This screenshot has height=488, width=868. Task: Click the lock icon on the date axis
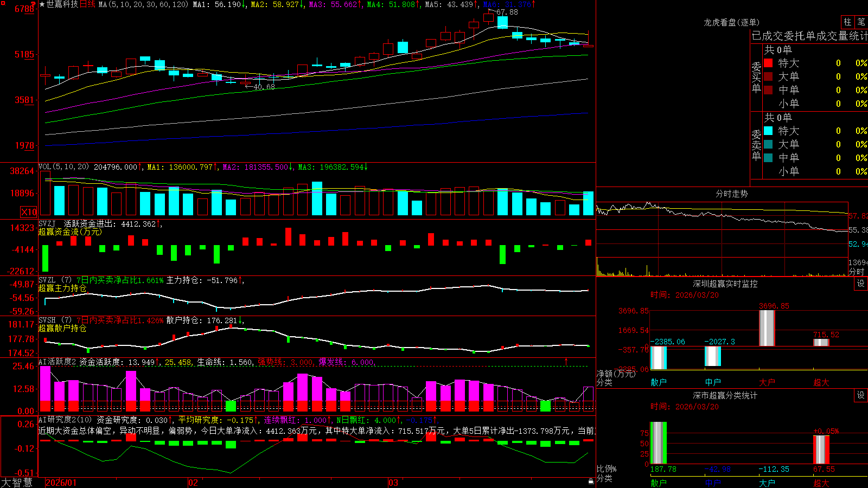point(591,481)
